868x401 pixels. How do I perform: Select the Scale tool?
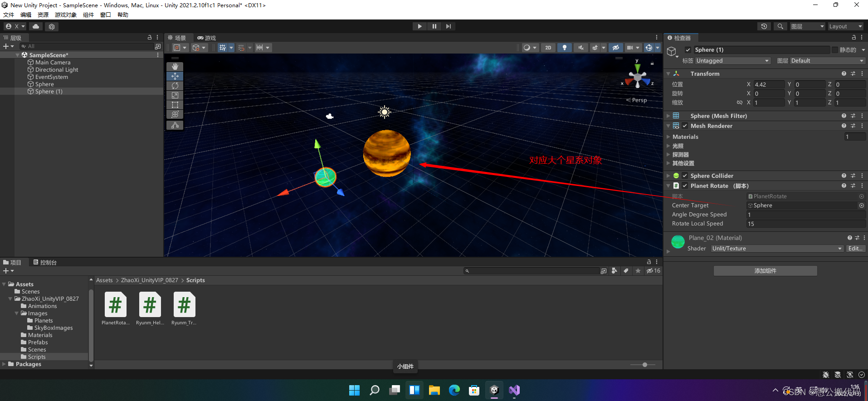[175, 95]
